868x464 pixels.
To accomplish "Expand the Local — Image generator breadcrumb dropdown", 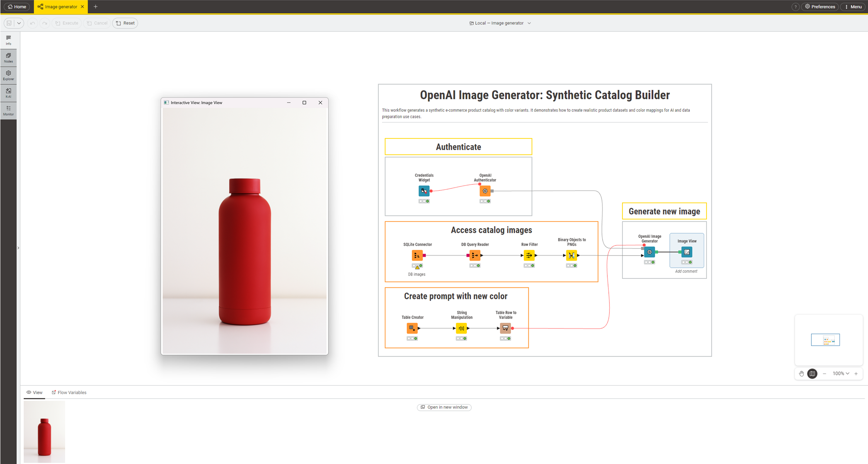I will click(530, 23).
